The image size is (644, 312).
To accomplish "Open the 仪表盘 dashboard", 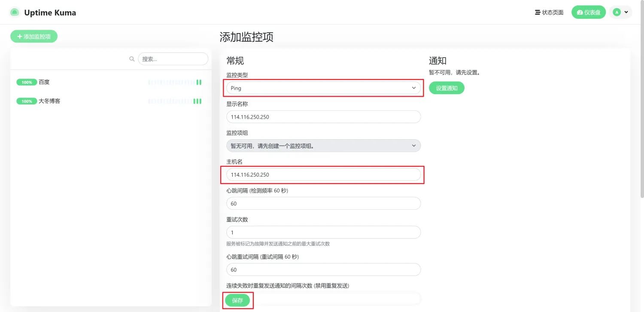I will coord(588,12).
